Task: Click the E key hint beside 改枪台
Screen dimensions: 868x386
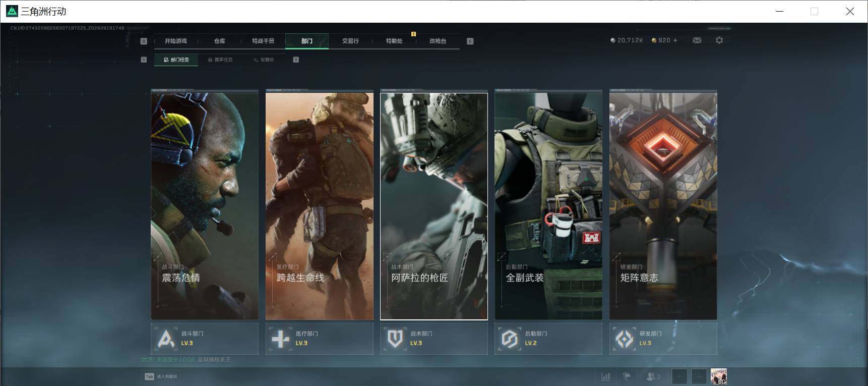Action: coord(470,41)
